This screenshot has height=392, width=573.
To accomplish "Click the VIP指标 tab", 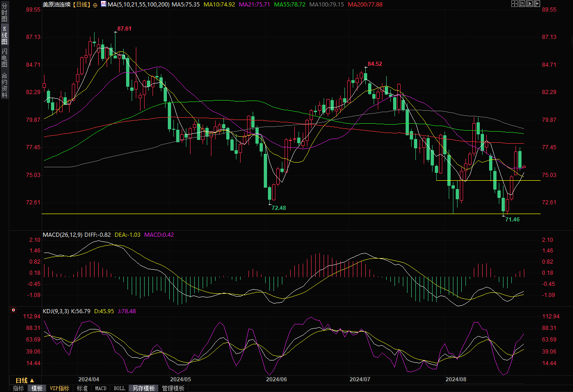I will point(59,388).
